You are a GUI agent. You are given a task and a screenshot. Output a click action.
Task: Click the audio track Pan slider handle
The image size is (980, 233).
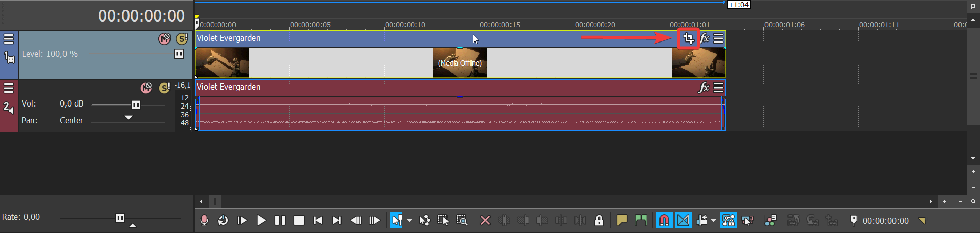129,118
